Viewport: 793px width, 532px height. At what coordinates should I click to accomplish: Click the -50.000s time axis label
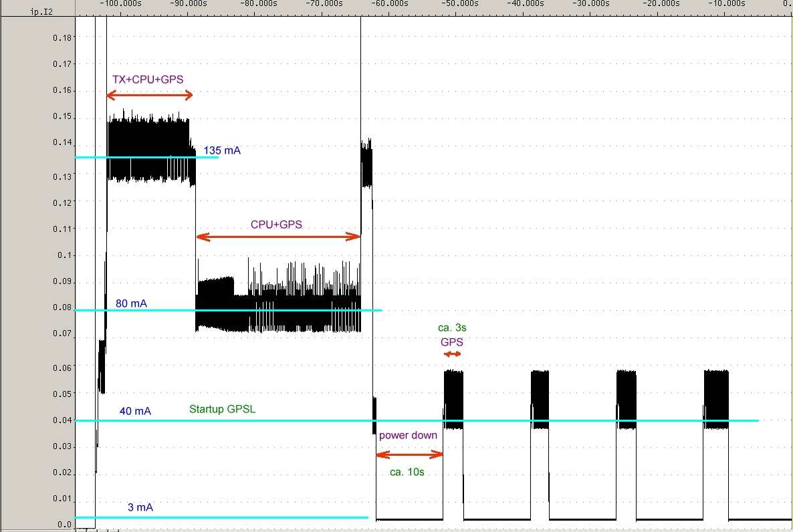[x=459, y=3]
